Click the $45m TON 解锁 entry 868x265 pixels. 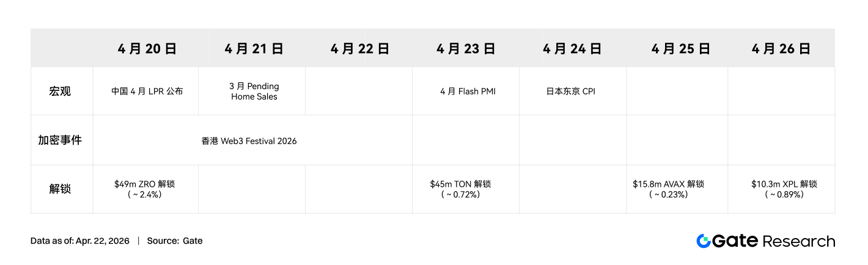(460, 189)
